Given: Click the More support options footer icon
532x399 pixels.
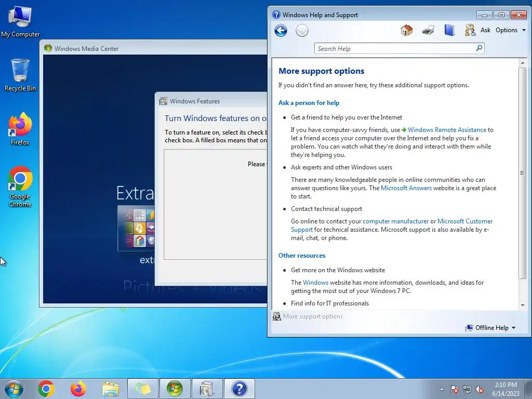Looking at the screenshot, I should coord(277,316).
